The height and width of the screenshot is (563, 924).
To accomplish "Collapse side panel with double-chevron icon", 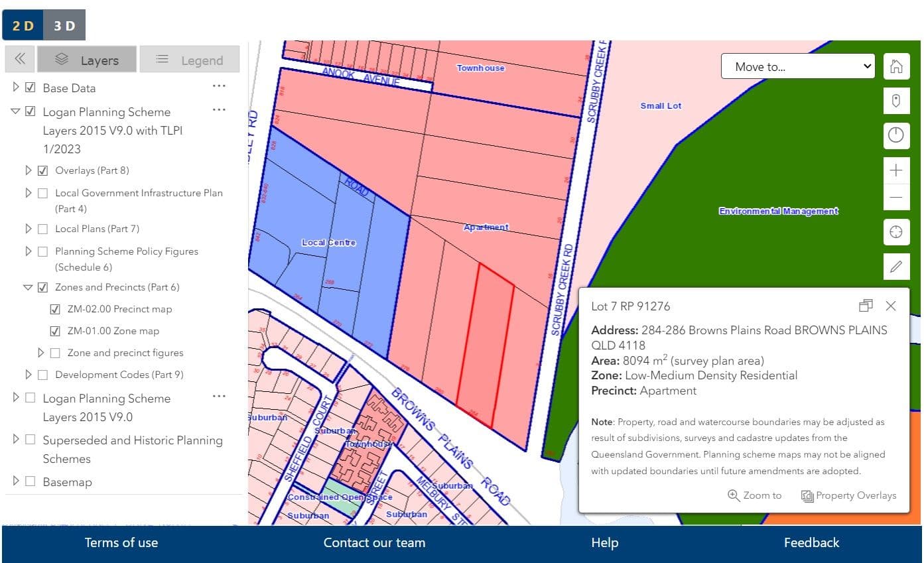I will [20, 59].
